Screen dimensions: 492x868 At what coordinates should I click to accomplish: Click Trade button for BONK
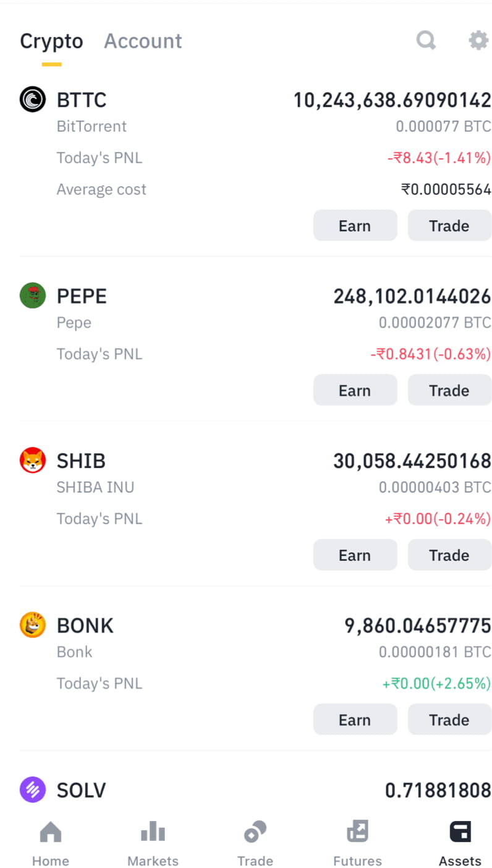click(x=449, y=720)
